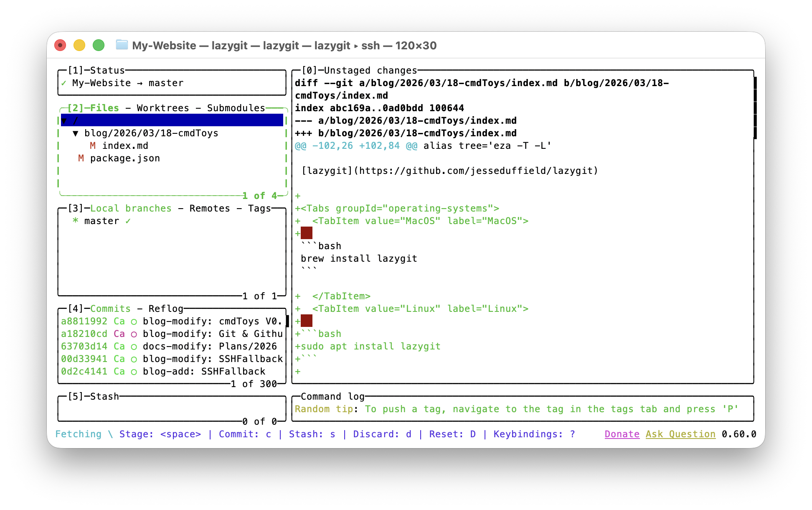Viewport: 812px width, 510px height.
Task: Click the M status marker beside package.json
Action: pos(81,158)
